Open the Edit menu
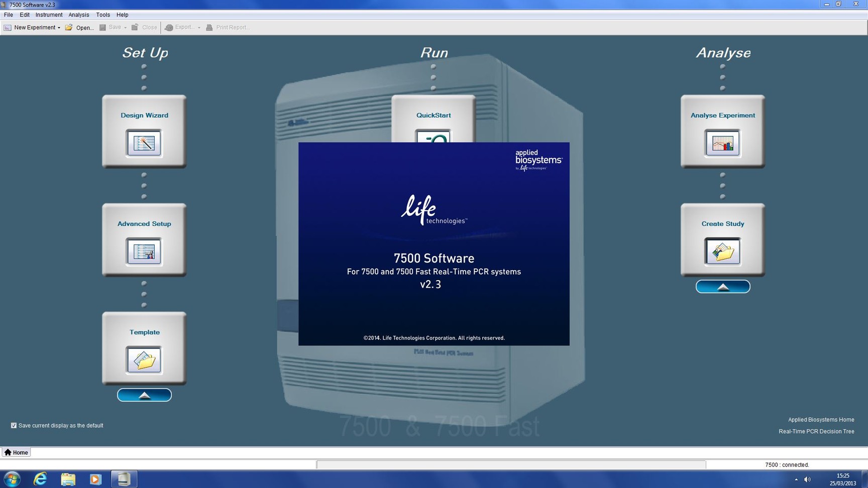The height and width of the screenshot is (488, 868). (x=25, y=15)
